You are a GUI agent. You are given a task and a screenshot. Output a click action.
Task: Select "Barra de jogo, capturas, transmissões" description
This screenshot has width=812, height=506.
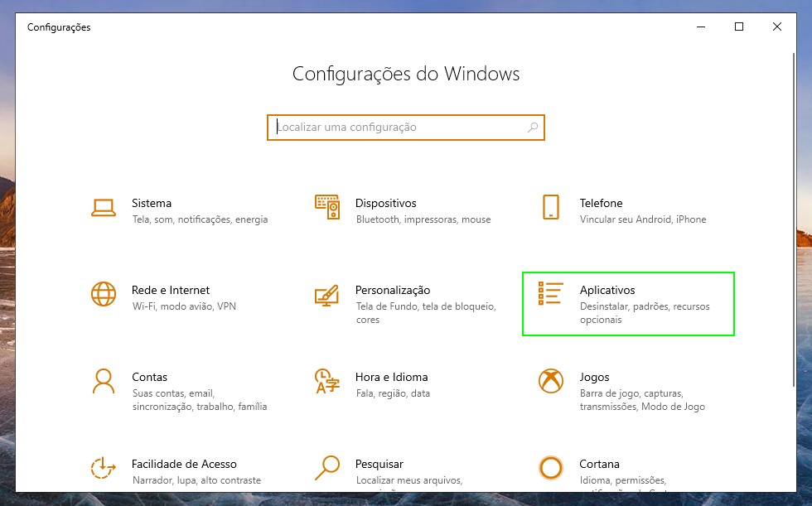point(642,400)
